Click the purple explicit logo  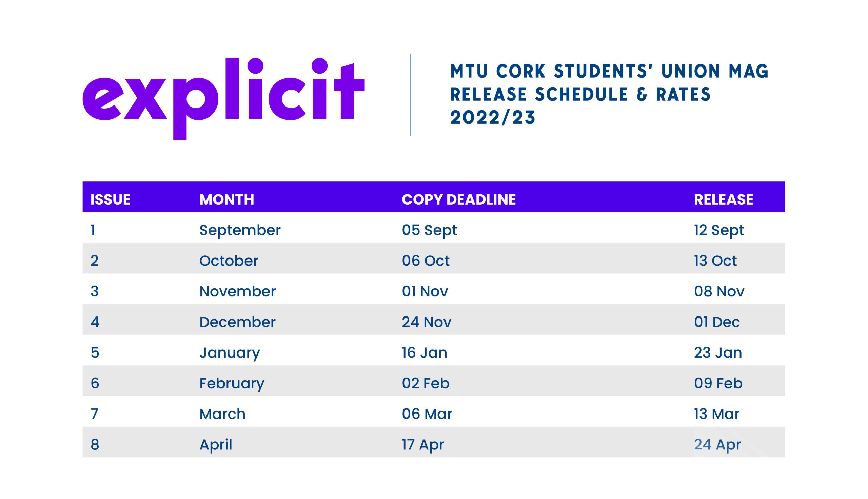point(224,99)
